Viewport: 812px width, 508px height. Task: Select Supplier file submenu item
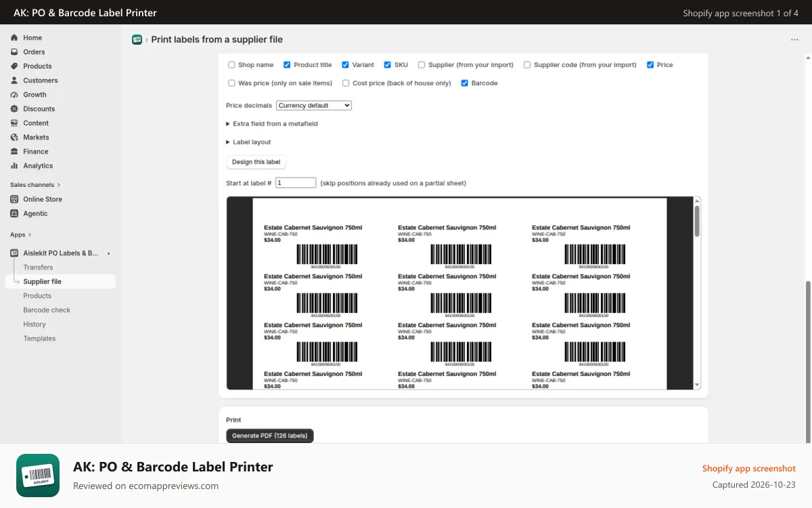(x=60, y=282)
